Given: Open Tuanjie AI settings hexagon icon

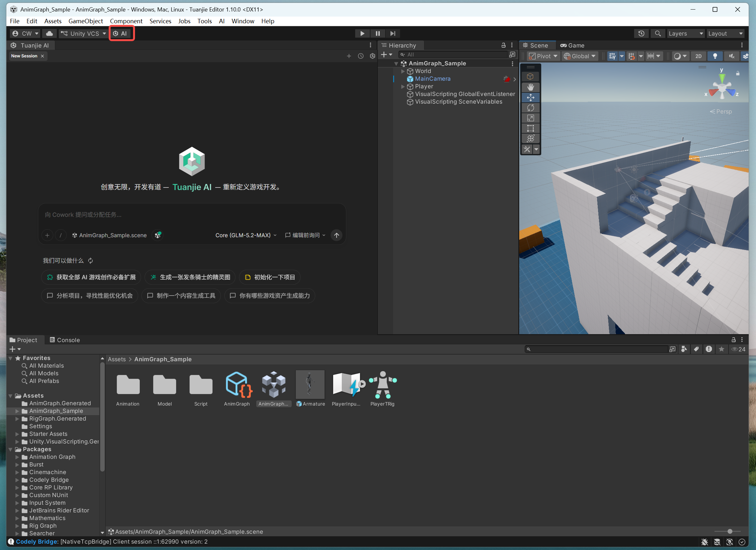Looking at the screenshot, I should coord(372,56).
